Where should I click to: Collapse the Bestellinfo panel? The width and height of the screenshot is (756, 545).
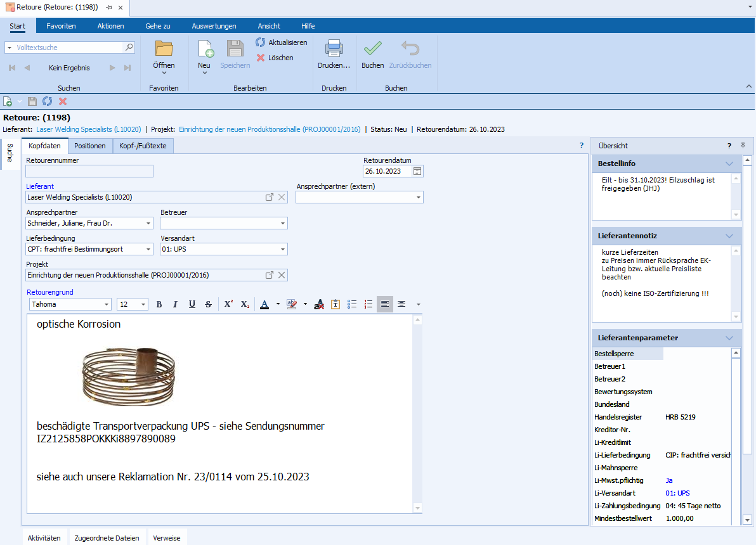tap(729, 163)
